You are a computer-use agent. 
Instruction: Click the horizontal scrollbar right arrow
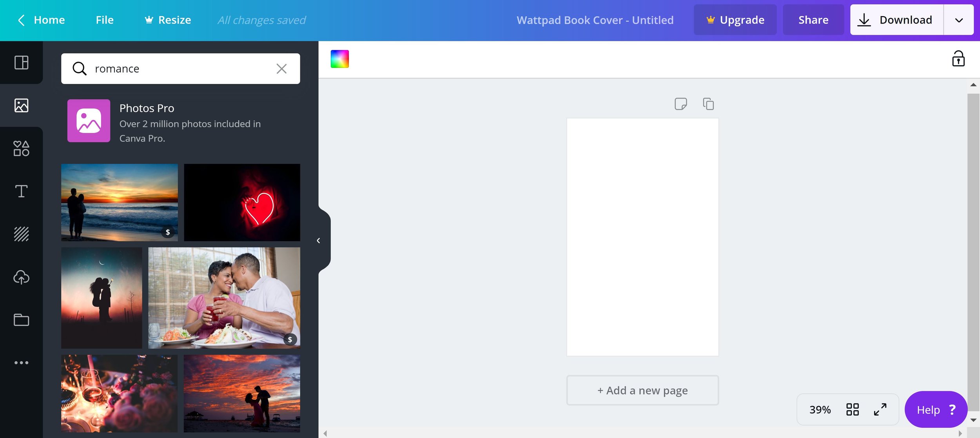pyautogui.click(x=960, y=433)
